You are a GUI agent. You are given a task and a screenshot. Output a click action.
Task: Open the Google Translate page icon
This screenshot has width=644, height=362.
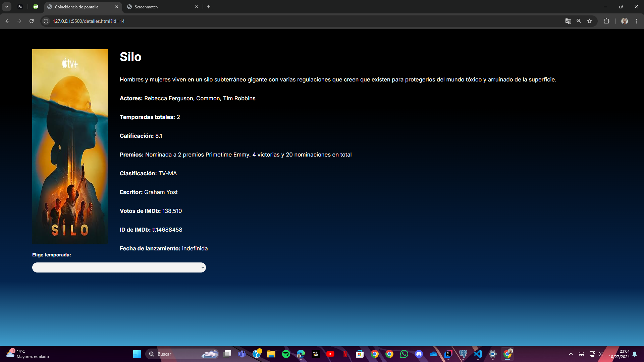[568, 21]
